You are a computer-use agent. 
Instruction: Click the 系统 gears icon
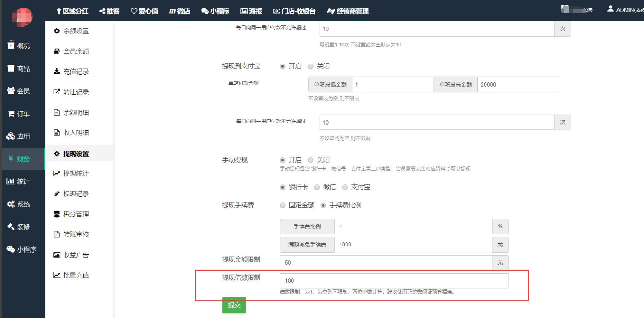click(x=11, y=204)
